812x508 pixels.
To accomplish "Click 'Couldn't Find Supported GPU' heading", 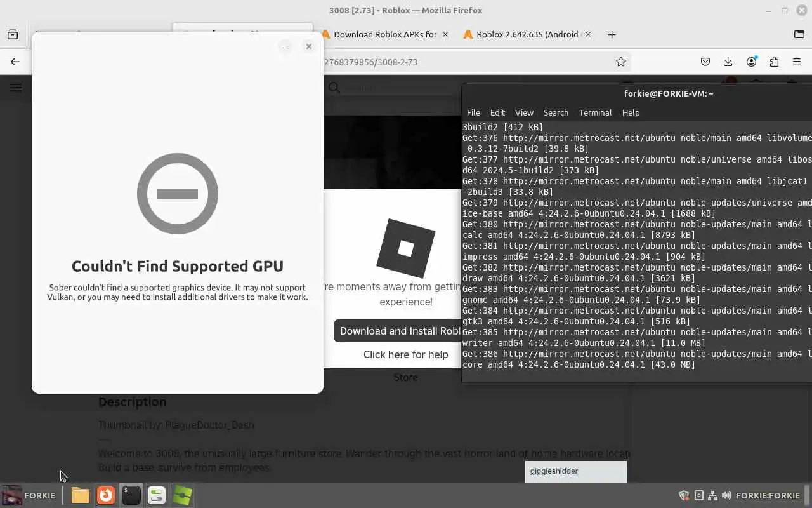I will (x=178, y=266).
